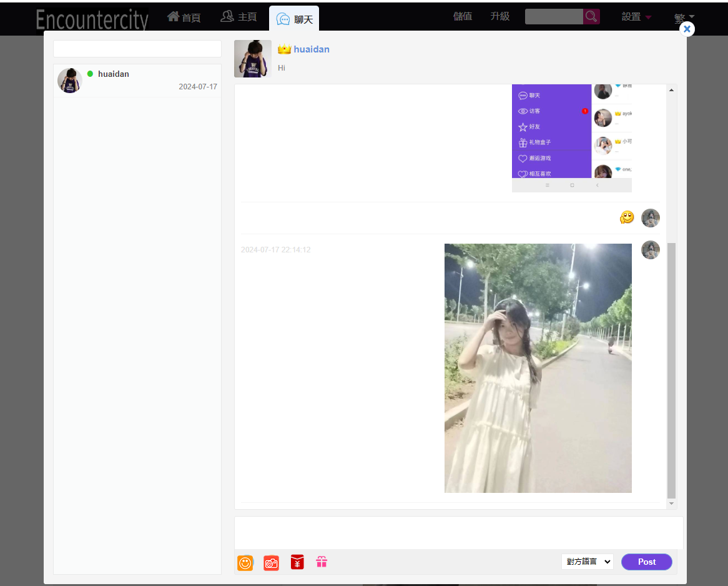Open the photo of girl in white dress
Screen dimensions: 728x586
coord(538,368)
